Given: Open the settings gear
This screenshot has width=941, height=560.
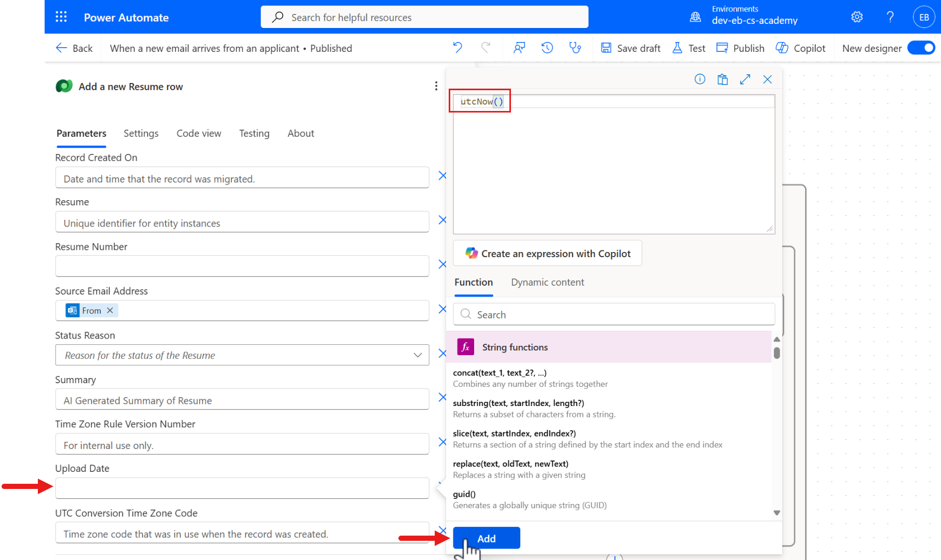Looking at the screenshot, I should (856, 17).
